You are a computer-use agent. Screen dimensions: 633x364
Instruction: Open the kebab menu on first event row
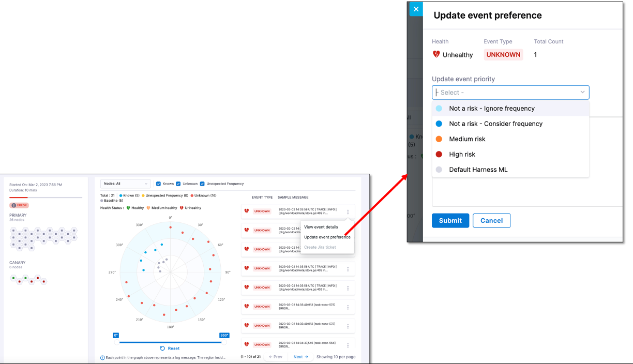(348, 212)
